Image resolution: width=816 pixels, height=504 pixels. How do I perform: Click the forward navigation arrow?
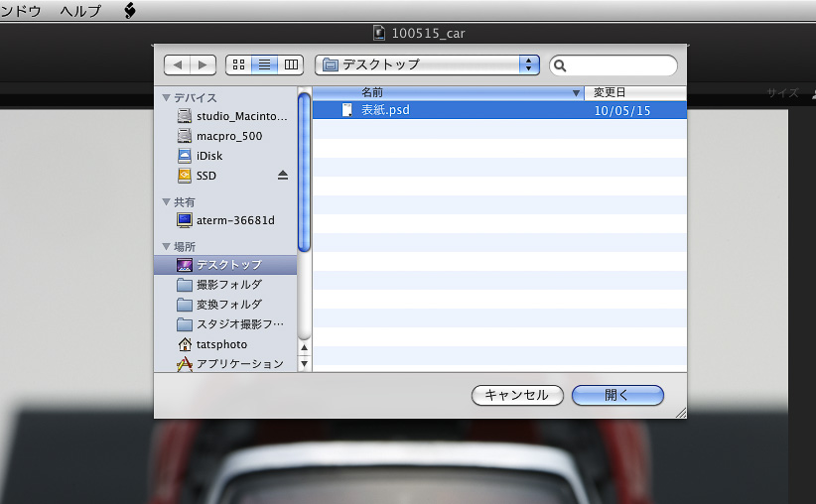[202, 64]
